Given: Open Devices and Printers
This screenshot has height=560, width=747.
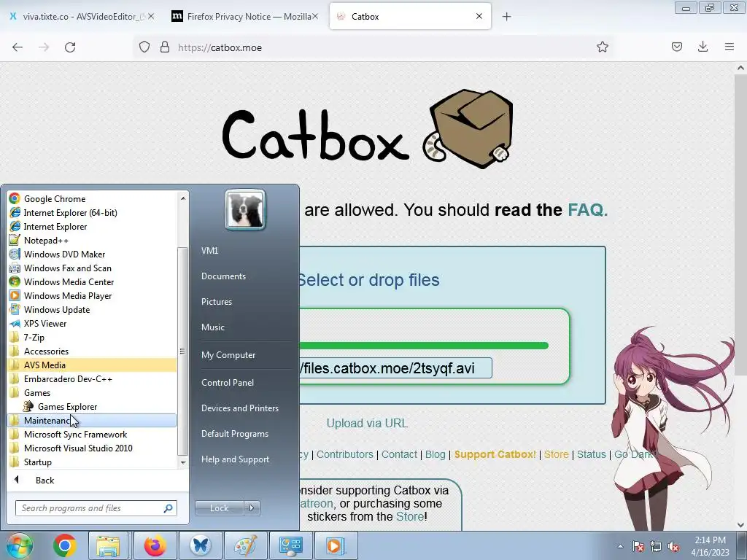Looking at the screenshot, I should click(x=239, y=408).
